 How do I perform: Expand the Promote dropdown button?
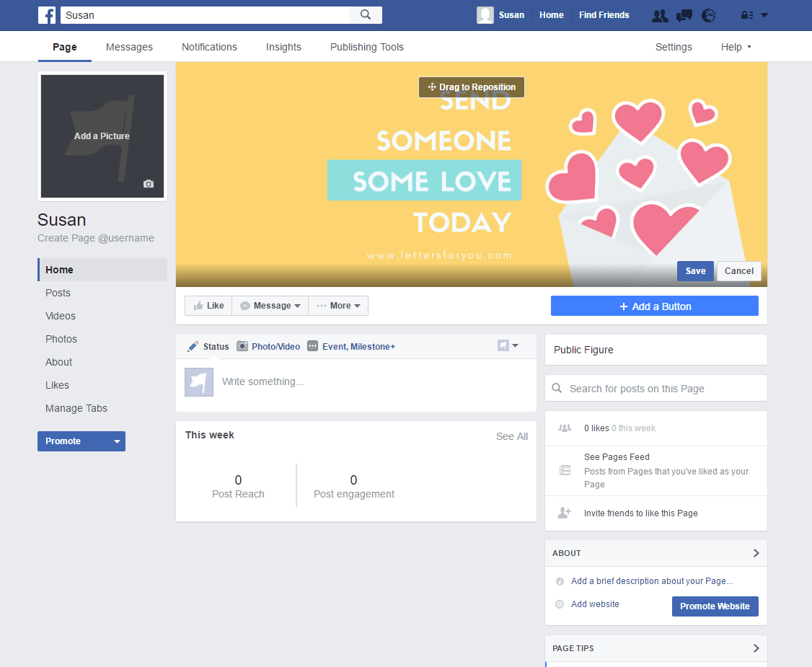117,441
